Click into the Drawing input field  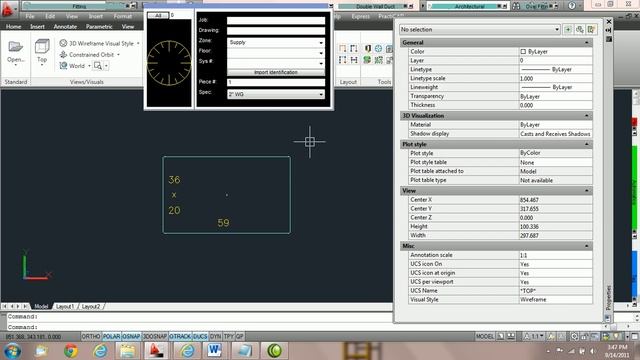(x=276, y=30)
